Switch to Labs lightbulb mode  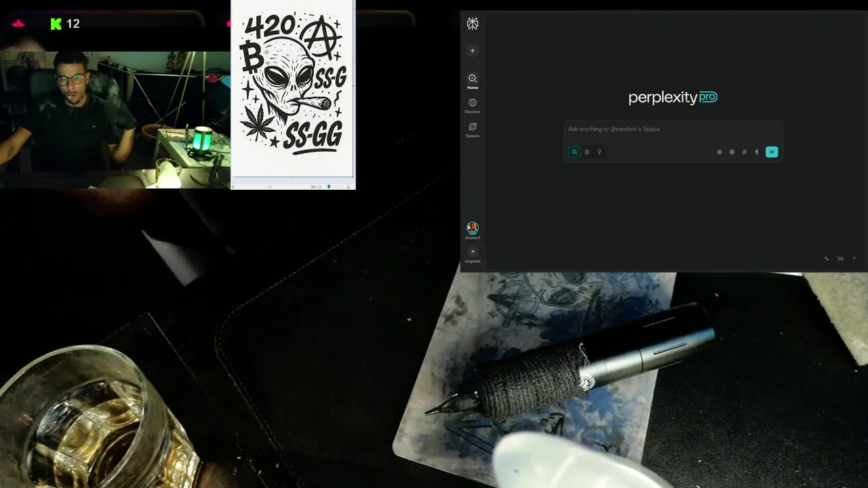(x=599, y=152)
